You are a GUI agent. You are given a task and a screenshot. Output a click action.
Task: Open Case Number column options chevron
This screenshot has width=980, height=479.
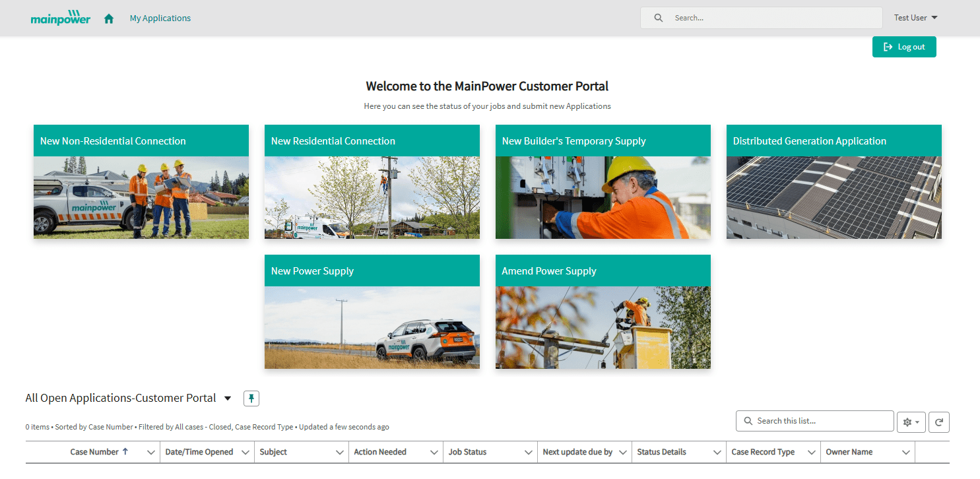151,452
